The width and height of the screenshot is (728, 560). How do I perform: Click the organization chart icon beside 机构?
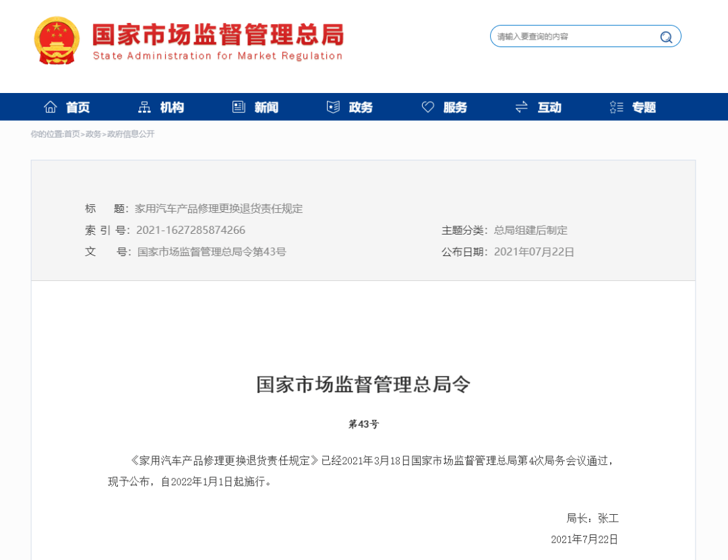[x=144, y=107]
